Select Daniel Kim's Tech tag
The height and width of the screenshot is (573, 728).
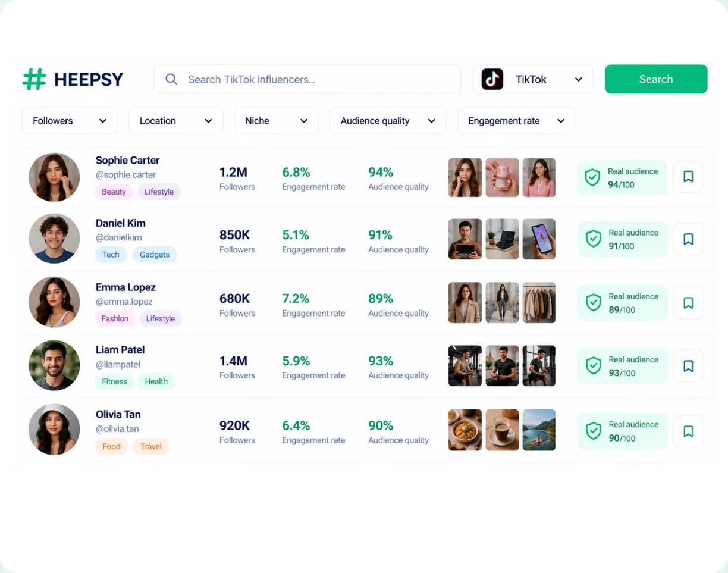point(111,255)
